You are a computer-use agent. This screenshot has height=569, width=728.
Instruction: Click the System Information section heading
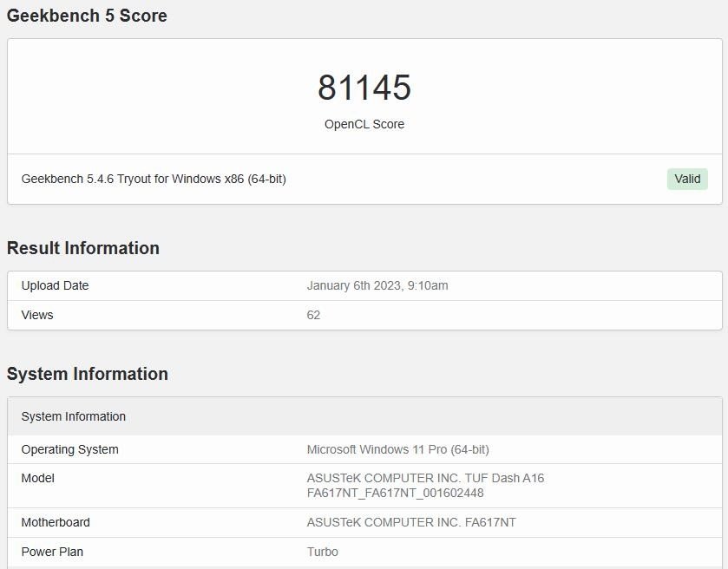[x=88, y=374]
